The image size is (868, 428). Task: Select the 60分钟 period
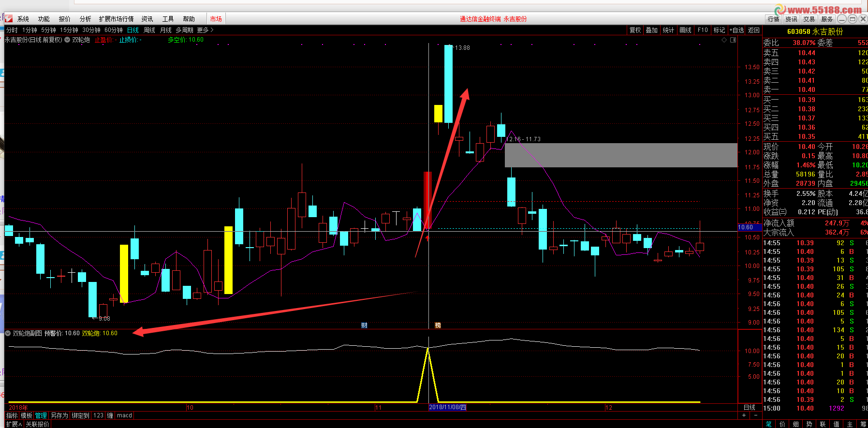[114, 30]
